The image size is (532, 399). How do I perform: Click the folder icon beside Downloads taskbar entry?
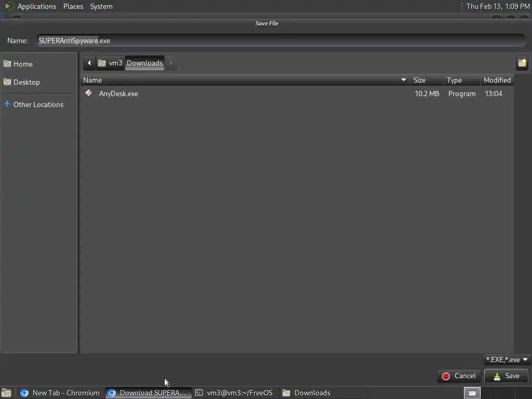tap(286, 393)
